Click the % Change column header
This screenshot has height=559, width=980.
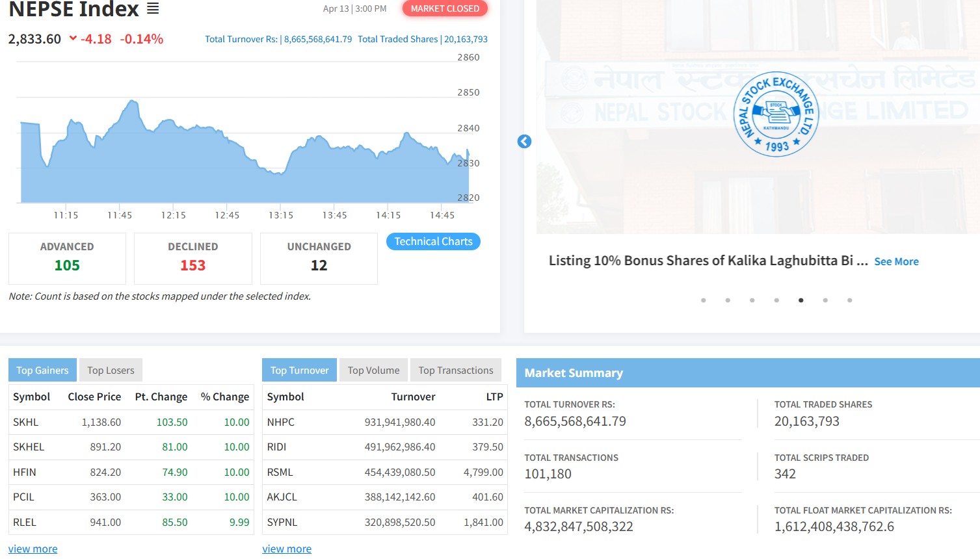(x=225, y=397)
